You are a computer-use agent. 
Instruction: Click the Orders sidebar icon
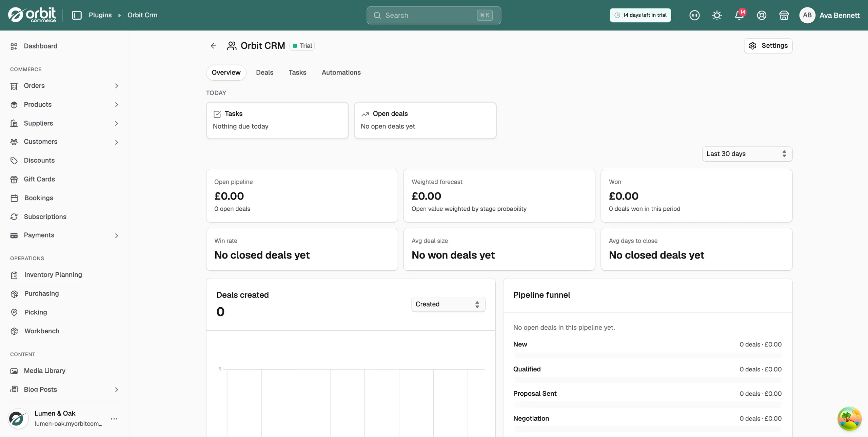(x=14, y=86)
